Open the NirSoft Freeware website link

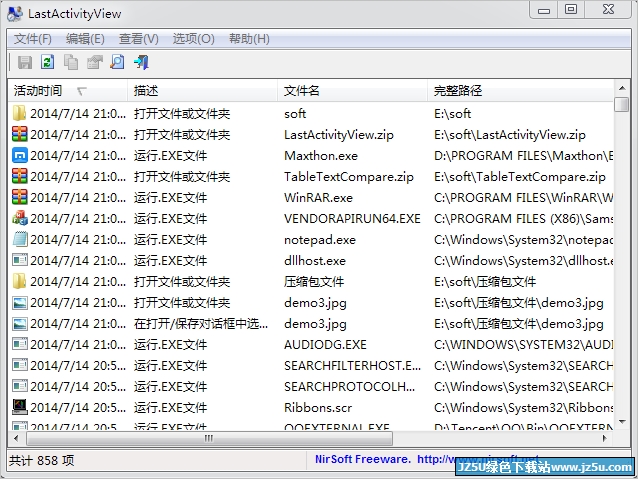(x=427, y=459)
